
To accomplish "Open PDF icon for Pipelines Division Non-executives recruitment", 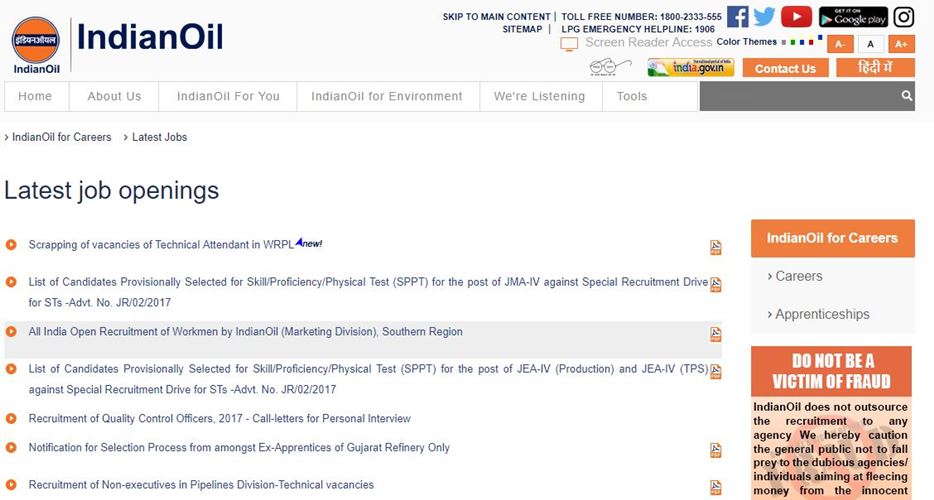I will [715, 487].
